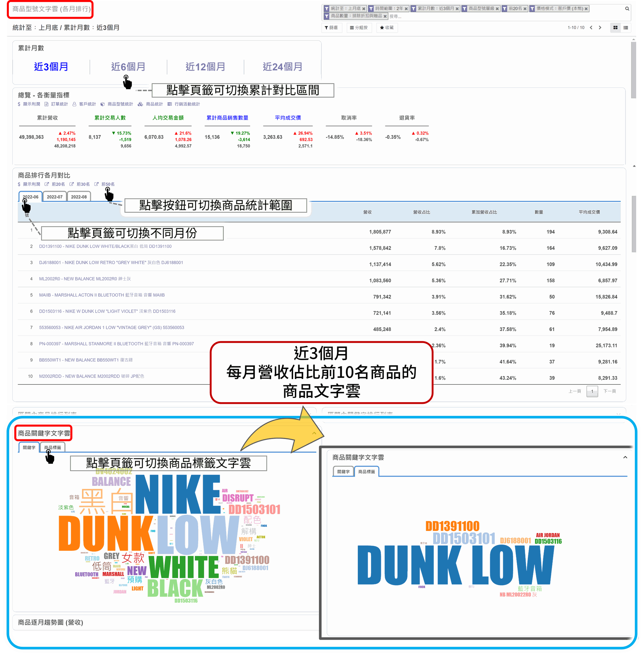The image size is (644, 656).
Task: Click the 1-10 / 10 pager counter
Action: click(576, 28)
